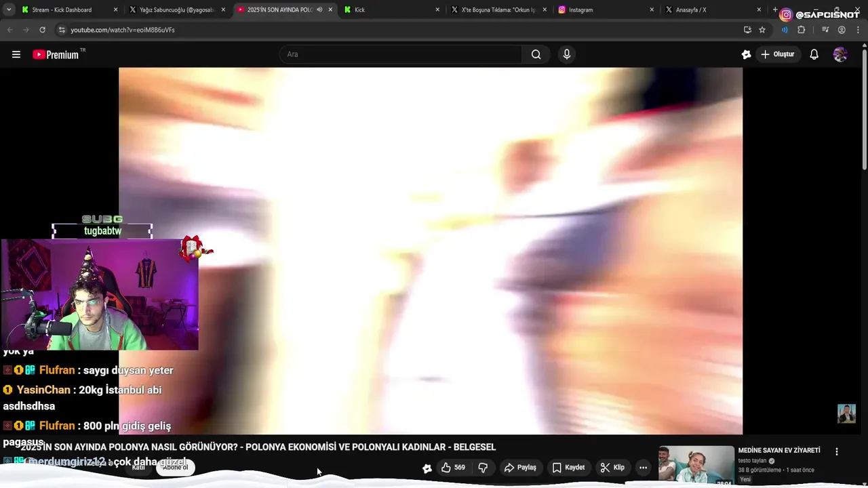This screenshot has width=868, height=488.
Task: Close the Stream - Kick Dashboard tab
Action: [x=115, y=9]
